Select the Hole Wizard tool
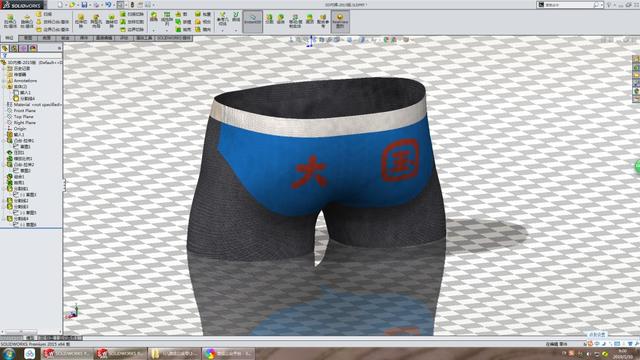640x360 pixels. (x=96, y=21)
